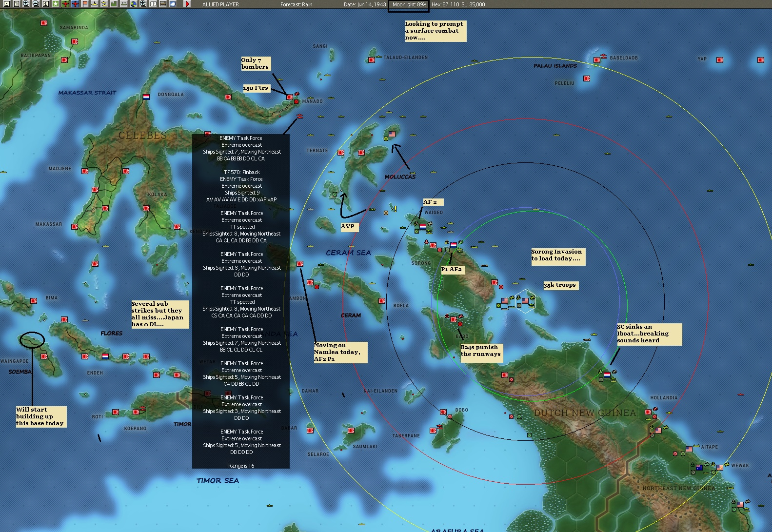Select the Japanese base at Madjene
This screenshot has width=772, height=532.
pos(85,171)
